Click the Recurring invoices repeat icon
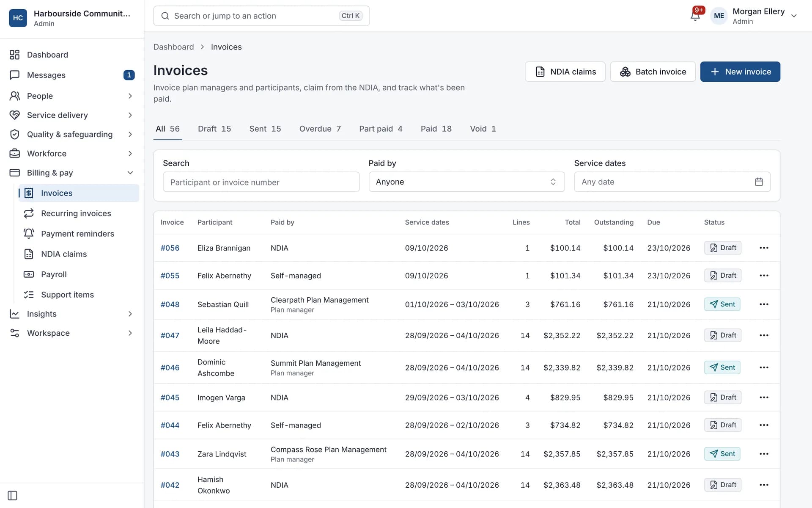The image size is (812, 508). (29, 213)
